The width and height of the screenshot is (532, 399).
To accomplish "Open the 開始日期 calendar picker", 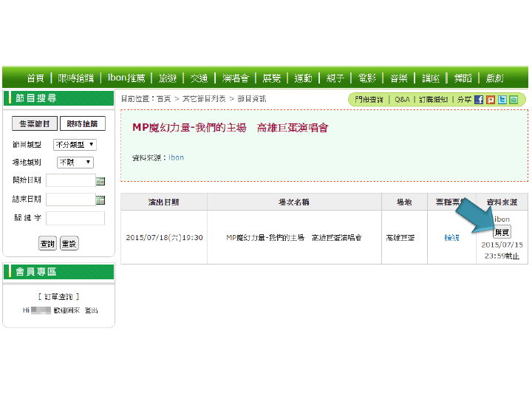I will [x=100, y=181].
